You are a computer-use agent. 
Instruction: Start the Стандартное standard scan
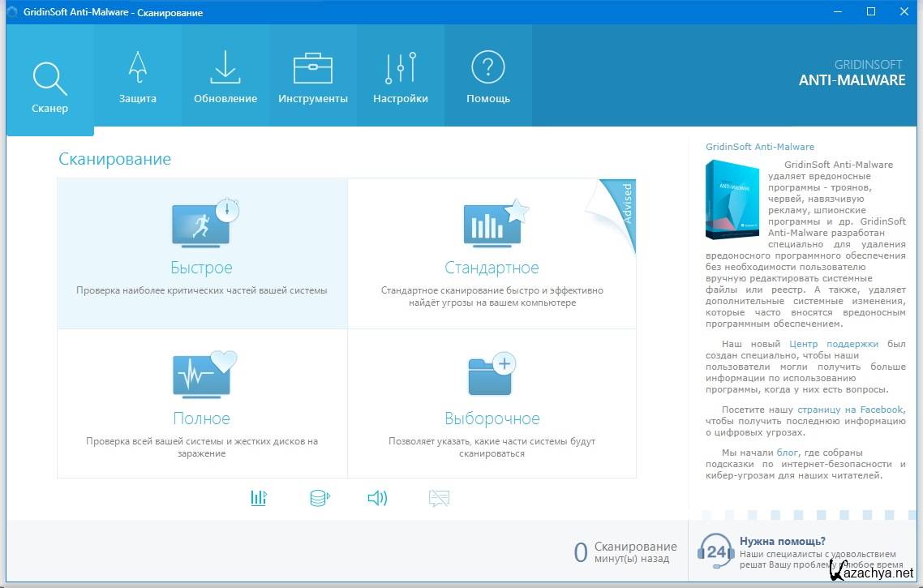coord(492,253)
